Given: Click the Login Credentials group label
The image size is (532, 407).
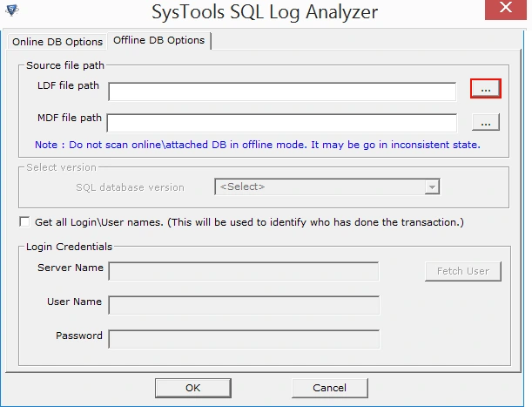Looking at the screenshot, I should [x=69, y=247].
